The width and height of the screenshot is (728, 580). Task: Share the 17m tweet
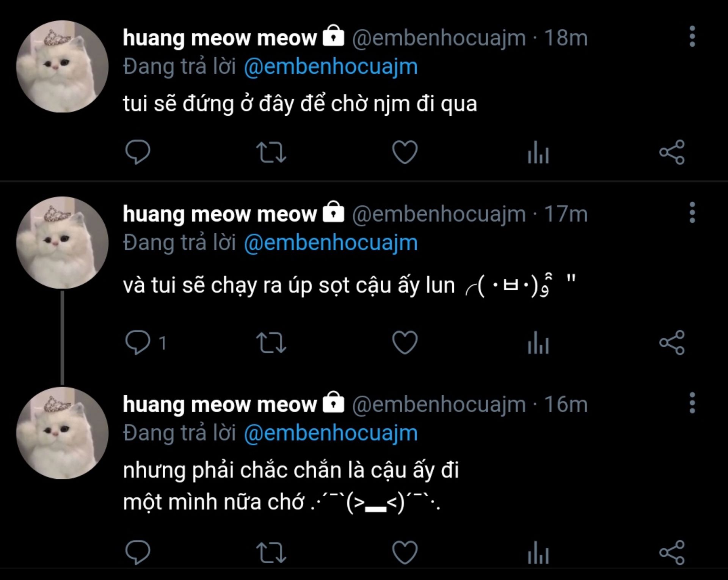[672, 343]
